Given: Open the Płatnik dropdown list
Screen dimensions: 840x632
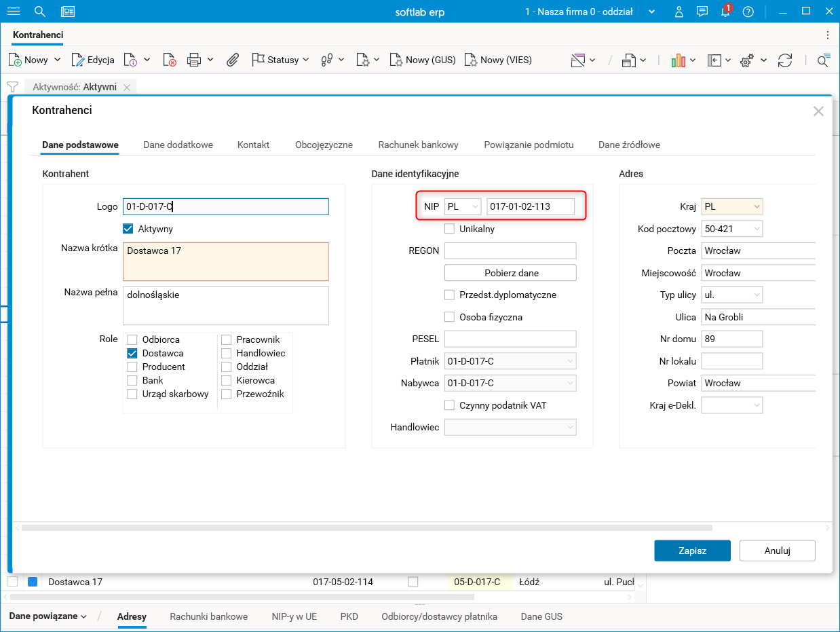Looking at the screenshot, I should coord(569,361).
